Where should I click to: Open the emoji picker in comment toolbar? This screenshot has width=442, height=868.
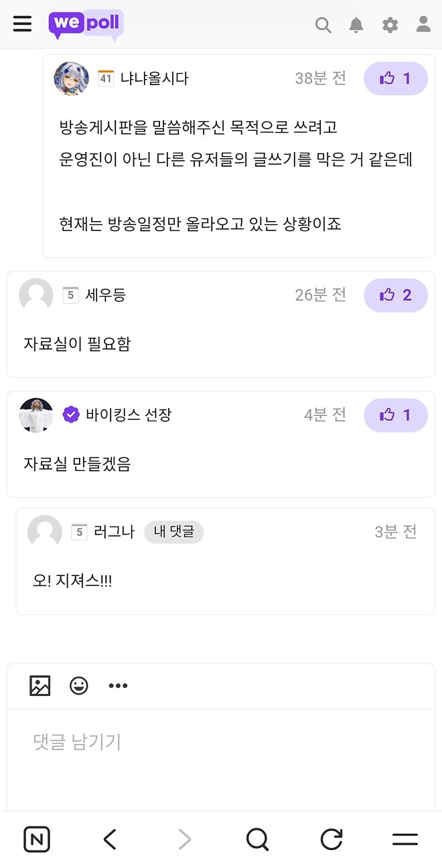pyautogui.click(x=79, y=685)
